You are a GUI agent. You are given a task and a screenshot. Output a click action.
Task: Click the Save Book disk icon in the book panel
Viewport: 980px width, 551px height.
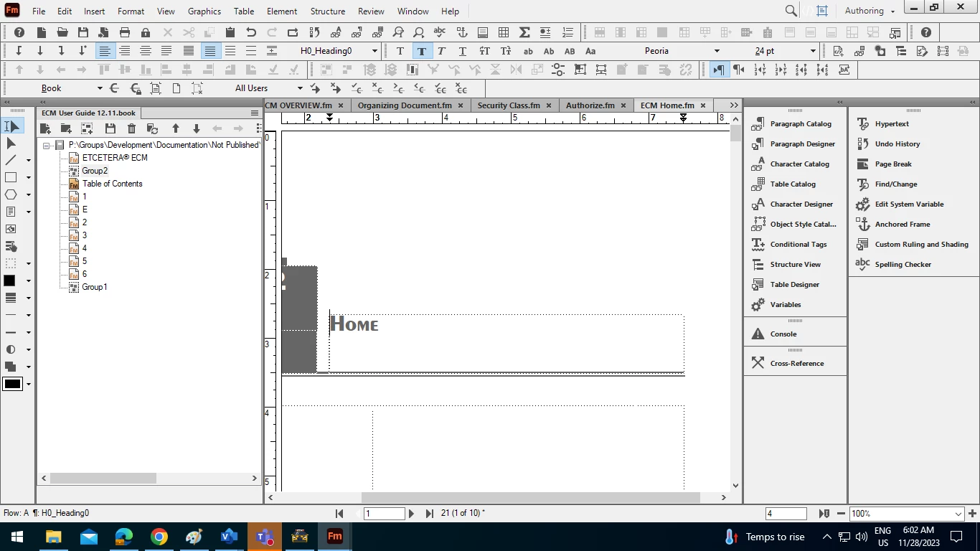(110, 128)
